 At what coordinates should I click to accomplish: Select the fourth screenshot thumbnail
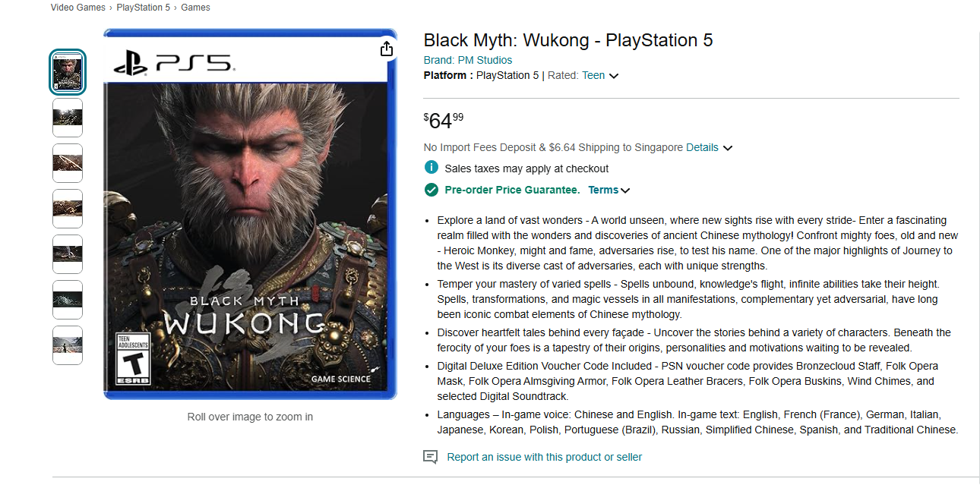(68, 209)
